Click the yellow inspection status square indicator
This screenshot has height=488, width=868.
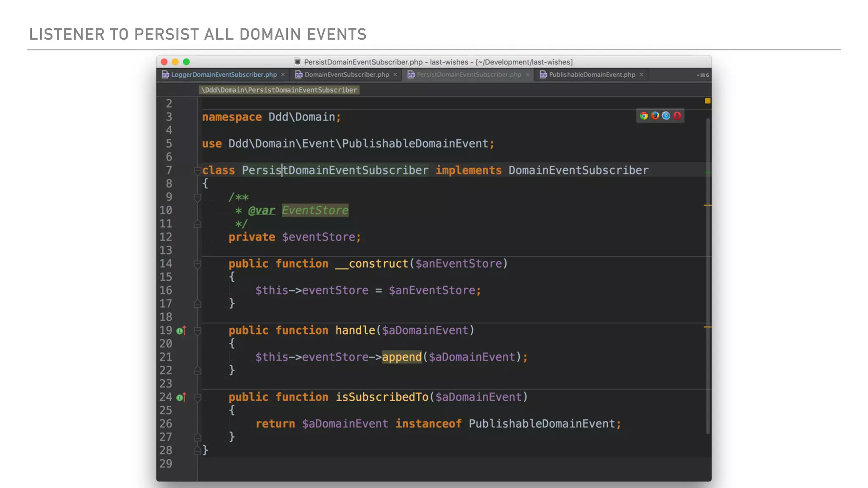click(707, 101)
